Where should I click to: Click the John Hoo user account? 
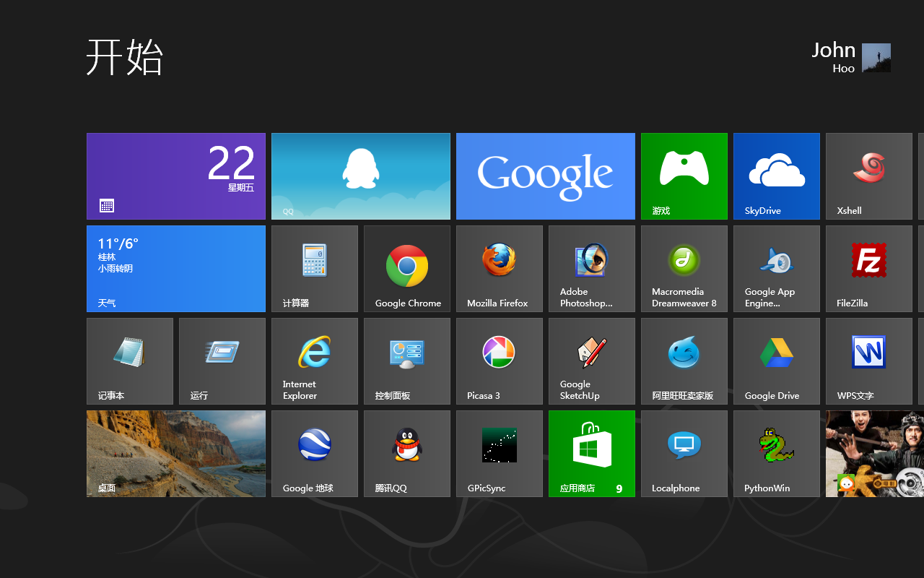(850, 58)
